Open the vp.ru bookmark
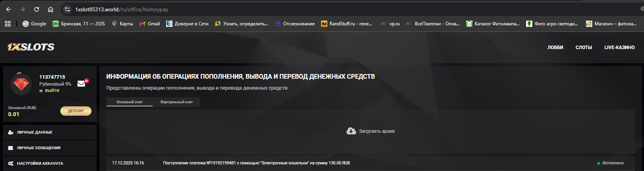Viewport: 644px width, 171px height. pos(390,24)
